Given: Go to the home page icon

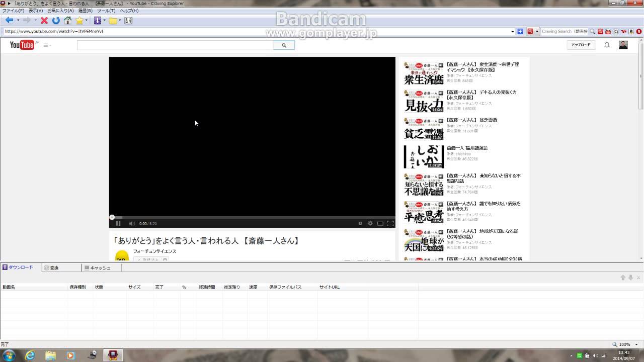Looking at the screenshot, I should (67, 21).
